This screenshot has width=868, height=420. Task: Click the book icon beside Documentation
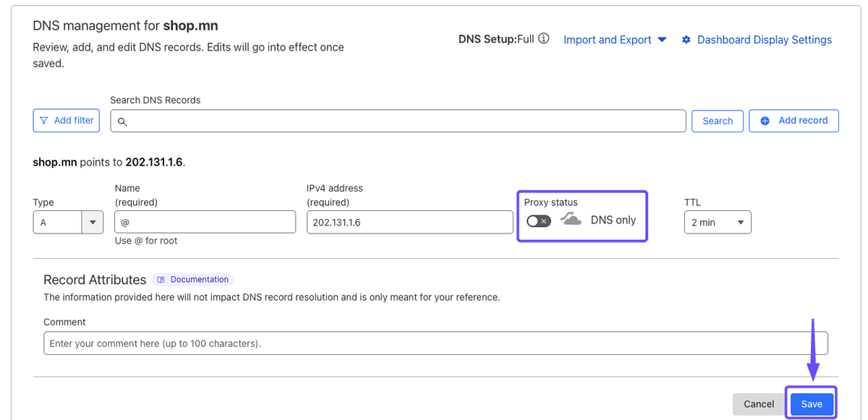(161, 280)
